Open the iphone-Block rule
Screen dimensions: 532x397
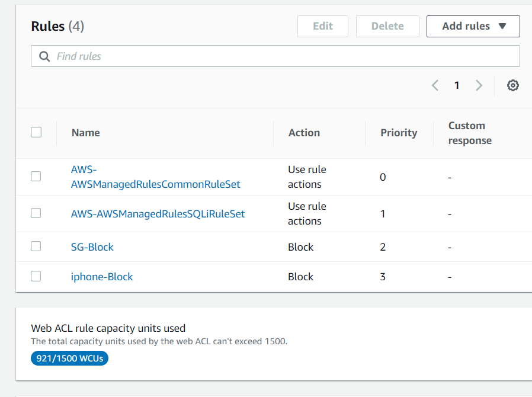click(102, 277)
